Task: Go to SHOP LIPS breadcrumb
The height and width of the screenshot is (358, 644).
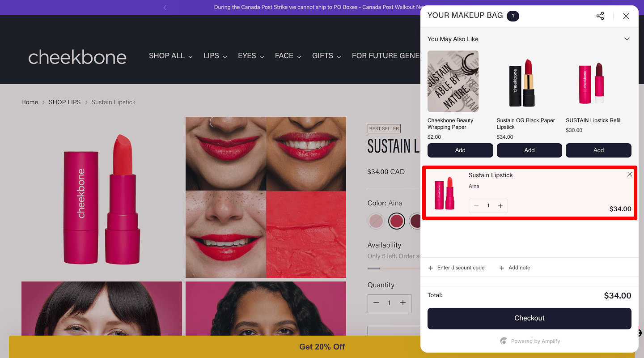Action: point(64,102)
